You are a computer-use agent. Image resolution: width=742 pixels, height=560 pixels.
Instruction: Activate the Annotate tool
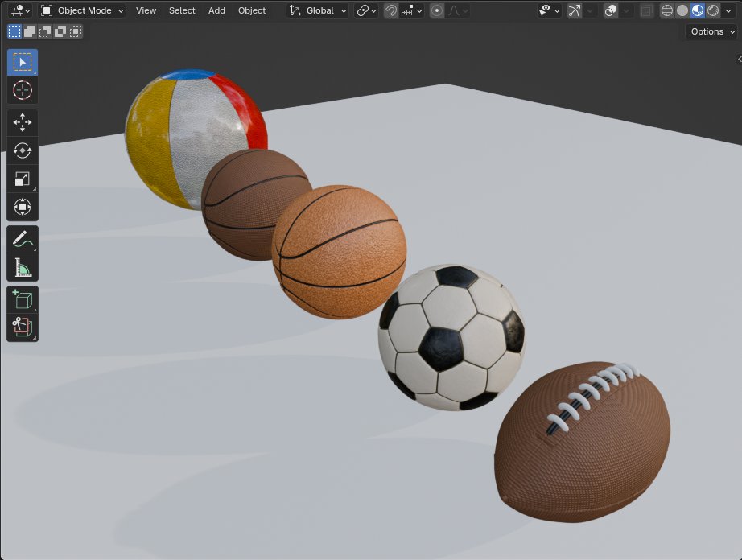pyautogui.click(x=23, y=239)
